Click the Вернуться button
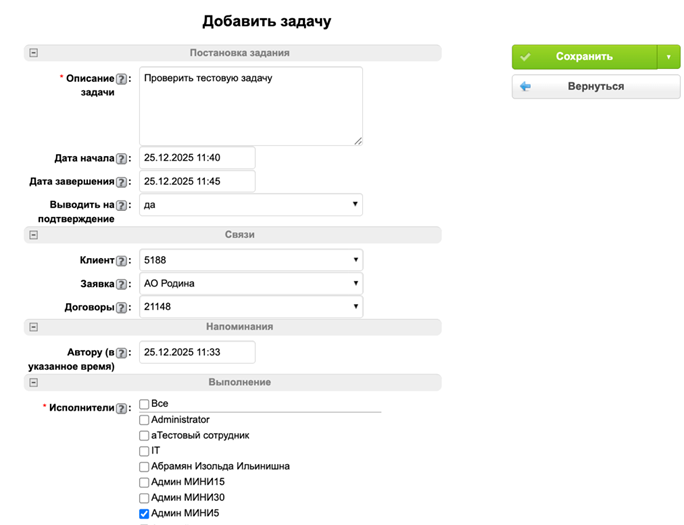The image size is (684, 525). 595,87
